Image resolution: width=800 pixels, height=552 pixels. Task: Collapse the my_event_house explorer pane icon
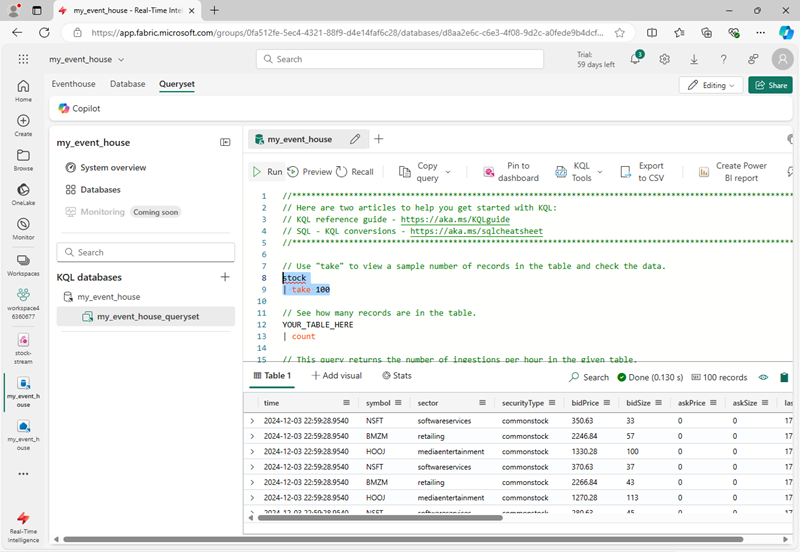225,142
